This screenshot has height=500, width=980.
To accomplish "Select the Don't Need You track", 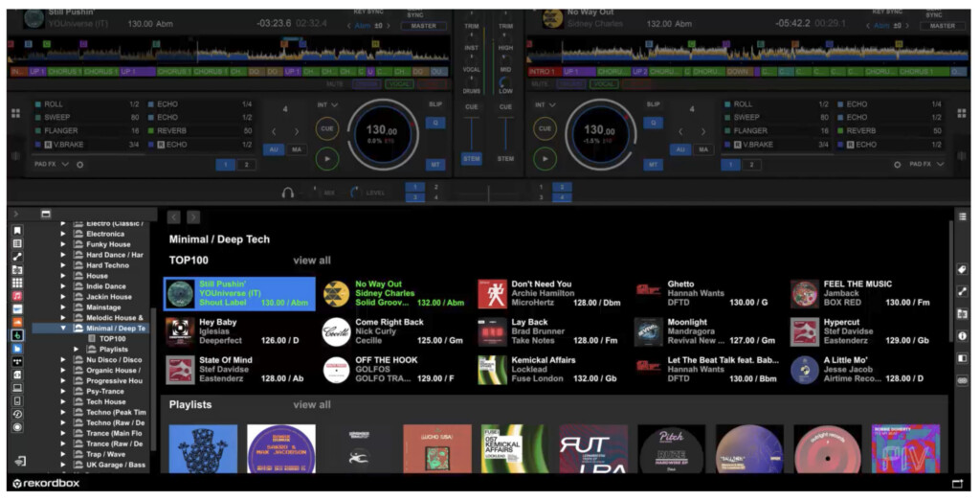I will pos(550,293).
